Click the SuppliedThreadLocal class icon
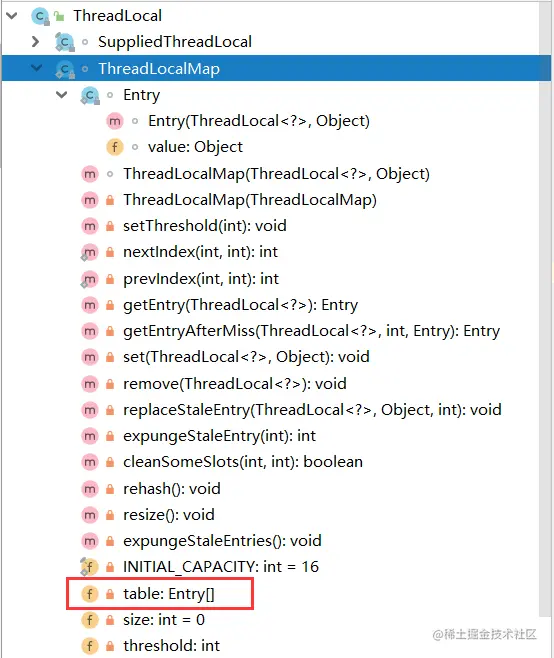The height and width of the screenshot is (658, 554). pos(65,42)
